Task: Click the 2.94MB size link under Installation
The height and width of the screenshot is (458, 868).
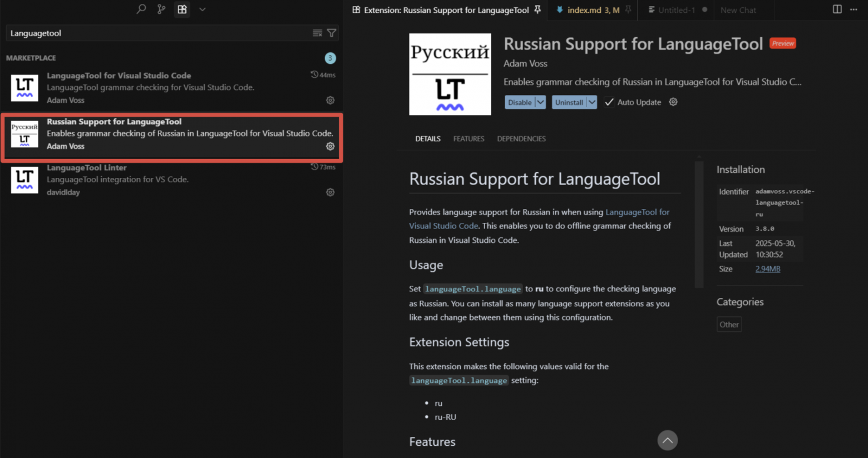Action: (767, 268)
